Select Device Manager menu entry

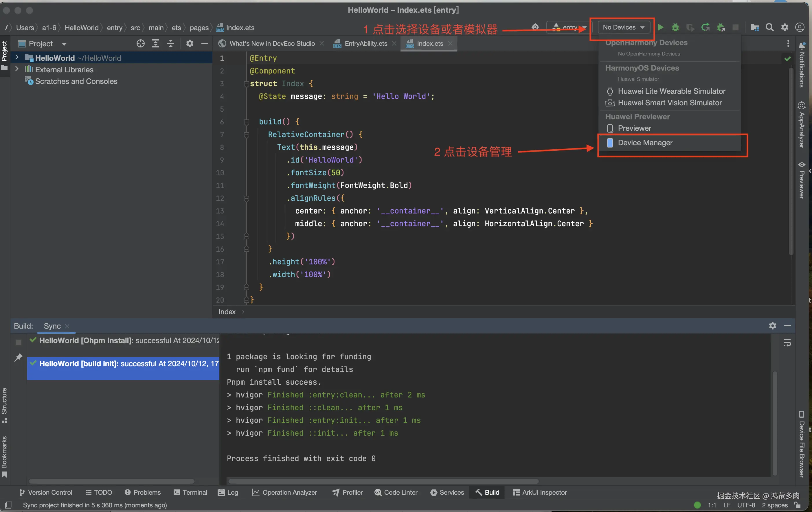click(645, 143)
